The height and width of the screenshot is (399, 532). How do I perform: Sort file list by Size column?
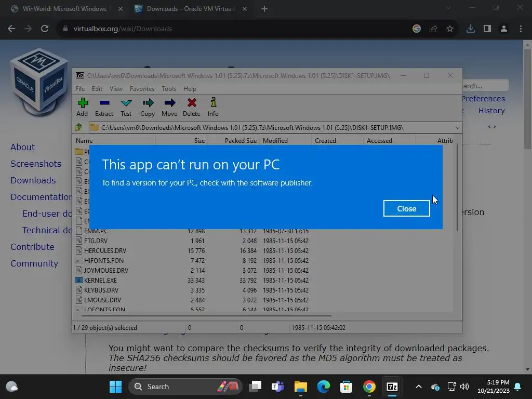181,140
